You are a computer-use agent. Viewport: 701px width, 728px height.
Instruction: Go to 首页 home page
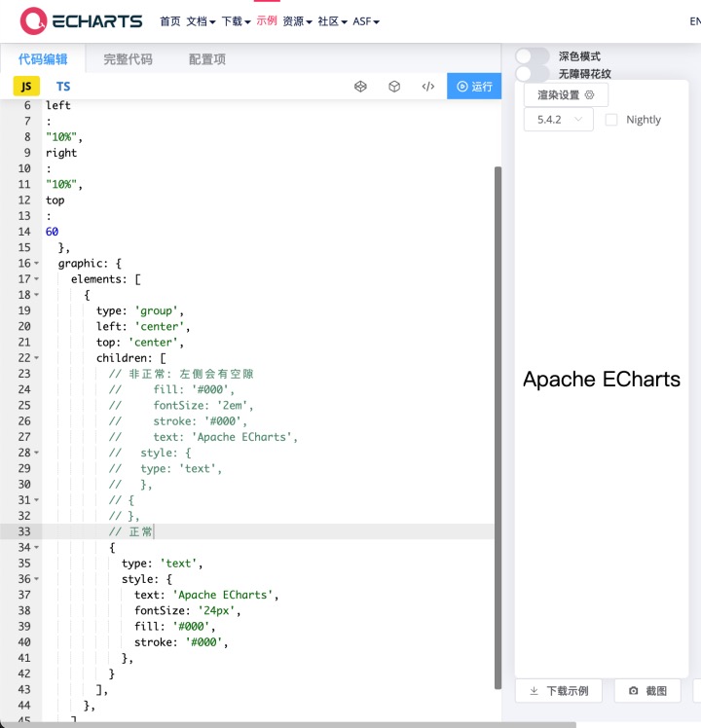pos(170,21)
